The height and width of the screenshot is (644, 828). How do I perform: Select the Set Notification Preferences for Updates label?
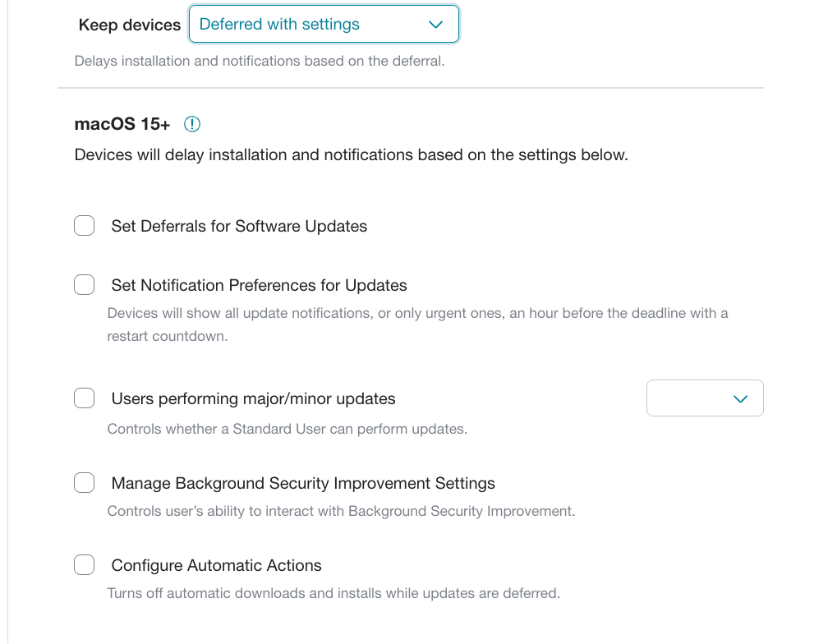tap(259, 286)
